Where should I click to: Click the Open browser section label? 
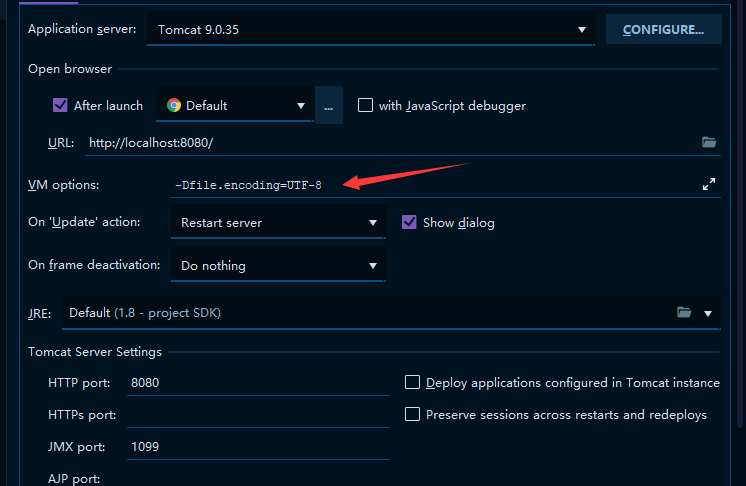tap(70, 69)
